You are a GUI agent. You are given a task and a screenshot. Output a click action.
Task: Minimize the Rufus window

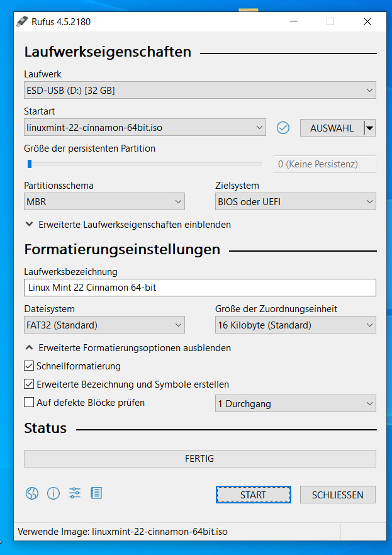293,21
